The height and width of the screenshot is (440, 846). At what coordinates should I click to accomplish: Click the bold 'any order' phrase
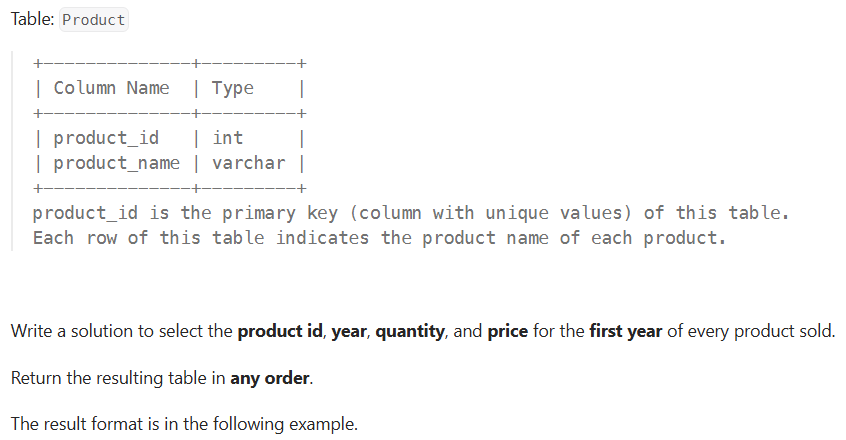pyautogui.click(x=270, y=378)
